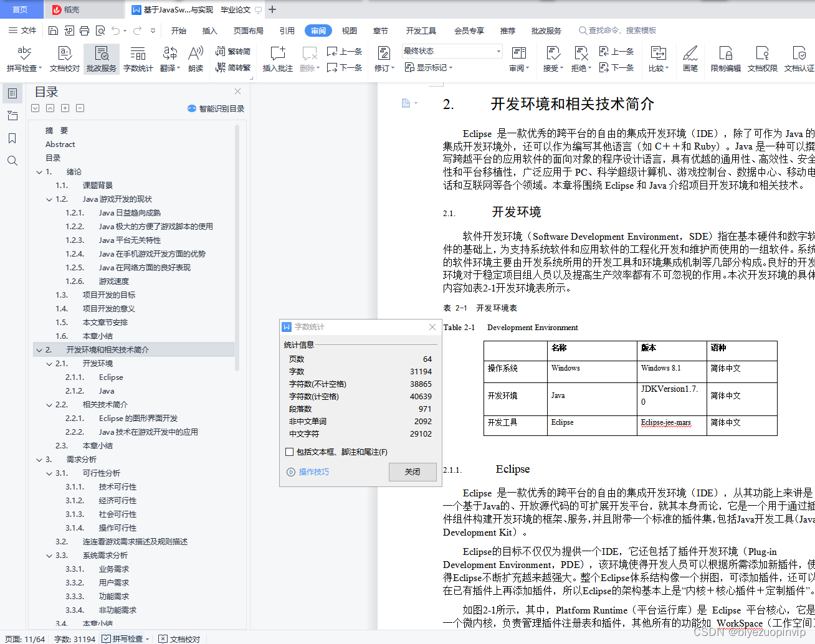The width and height of the screenshot is (815, 644).
Task: Select the Abstract entry in the outline
Action: (60, 144)
